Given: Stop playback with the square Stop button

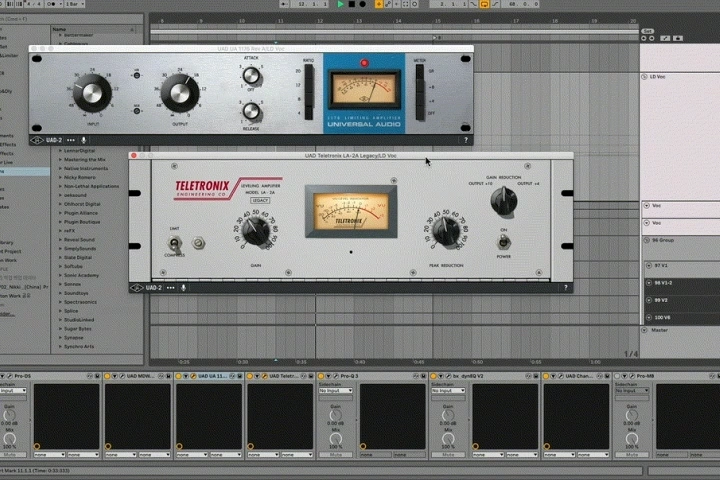Looking at the screenshot, I should point(352,4).
